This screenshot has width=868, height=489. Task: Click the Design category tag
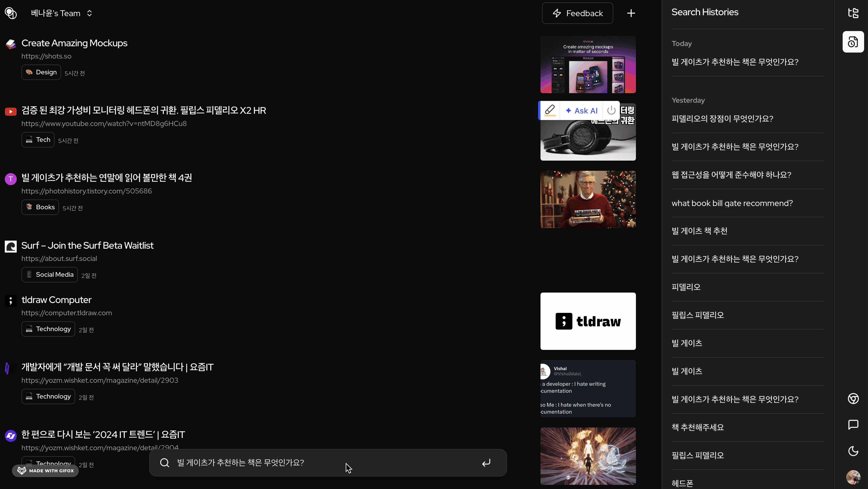click(41, 72)
